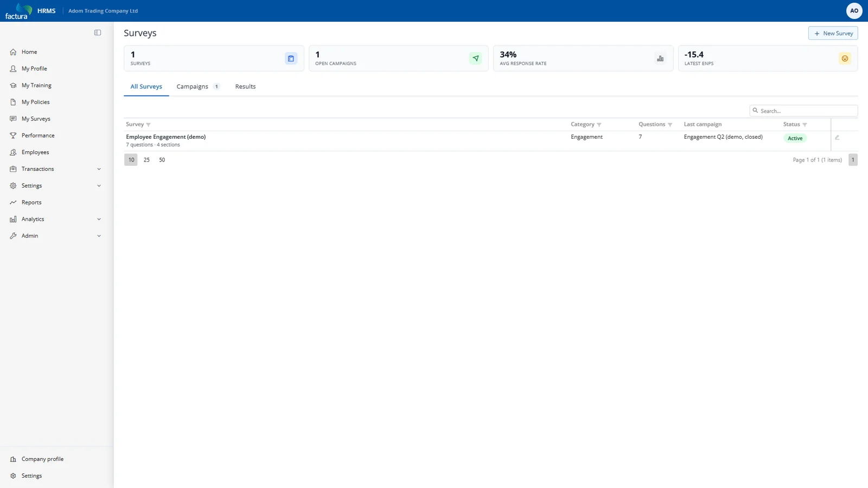This screenshot has width=868, height=488.
Task: Edit the Employee Engagement (demo) survey pencil icon
Action: [x=837, y=138]
